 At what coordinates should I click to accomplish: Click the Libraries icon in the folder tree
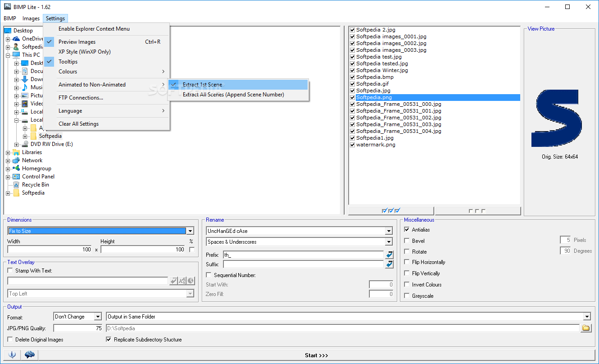[x=16, y=152]
